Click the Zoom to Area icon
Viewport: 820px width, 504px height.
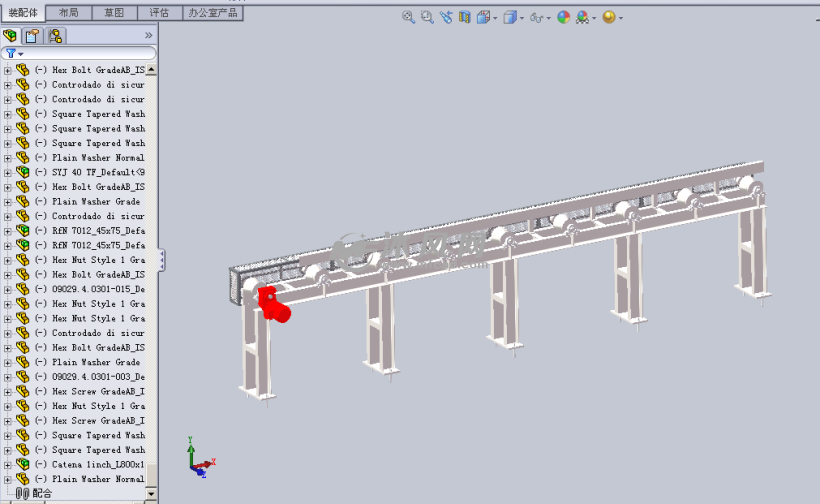click(427, 17)
